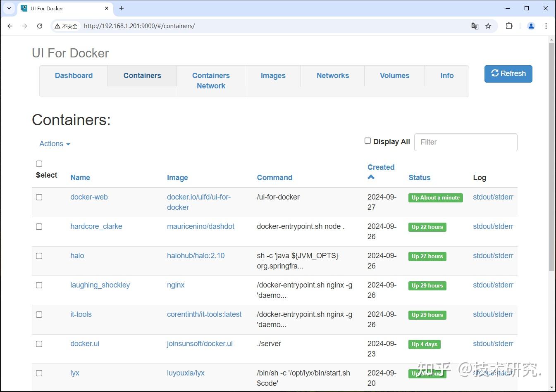Bookmark the page with the star icon

tap(489, 26)
